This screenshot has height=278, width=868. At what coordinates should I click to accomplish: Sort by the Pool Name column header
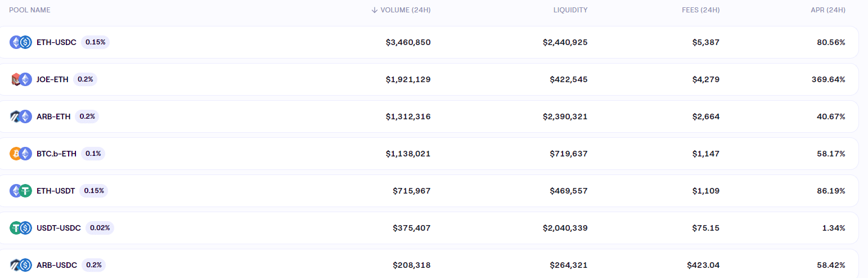coord(29,10)
